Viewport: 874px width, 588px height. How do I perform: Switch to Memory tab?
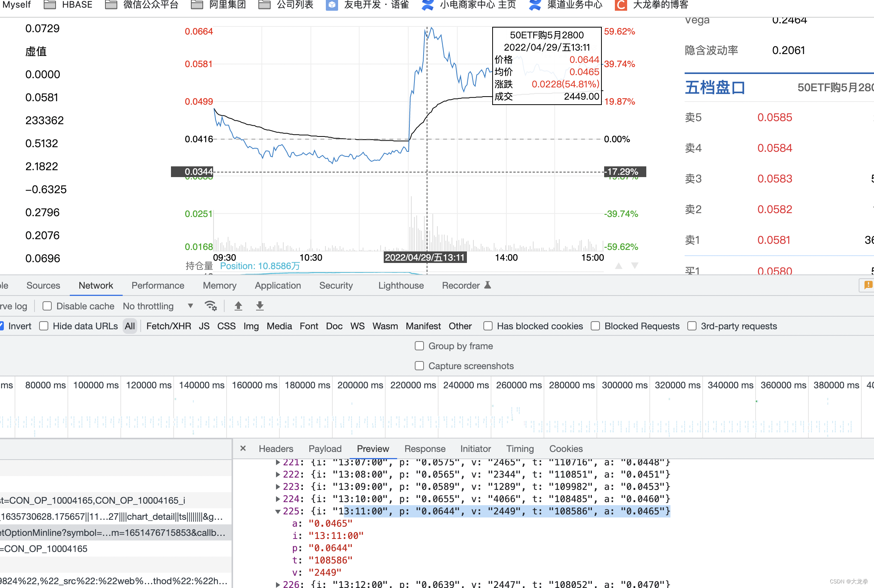(220, 285)
